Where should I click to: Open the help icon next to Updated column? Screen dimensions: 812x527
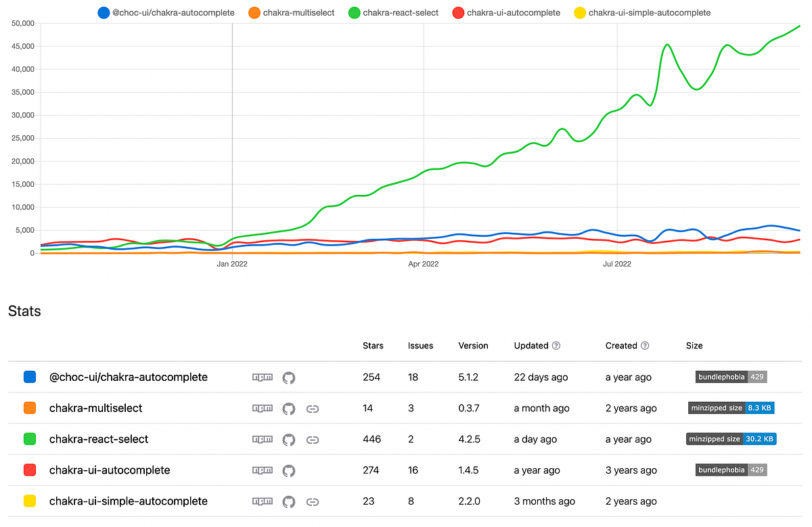[x=557, y=346]
